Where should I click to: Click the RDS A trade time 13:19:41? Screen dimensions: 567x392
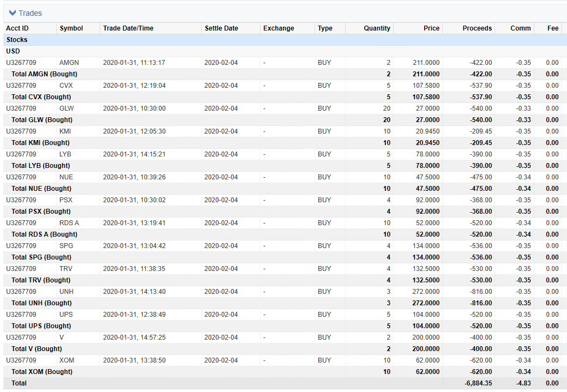[153, 223]
